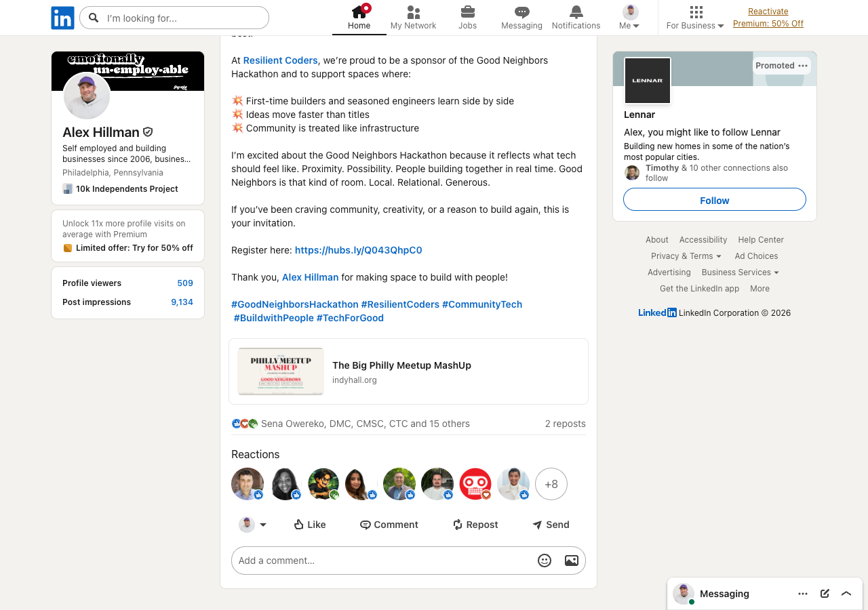Go to My Network
Image resolution: width=868 pixels, height=610 pixels.
tap(413, 18)
